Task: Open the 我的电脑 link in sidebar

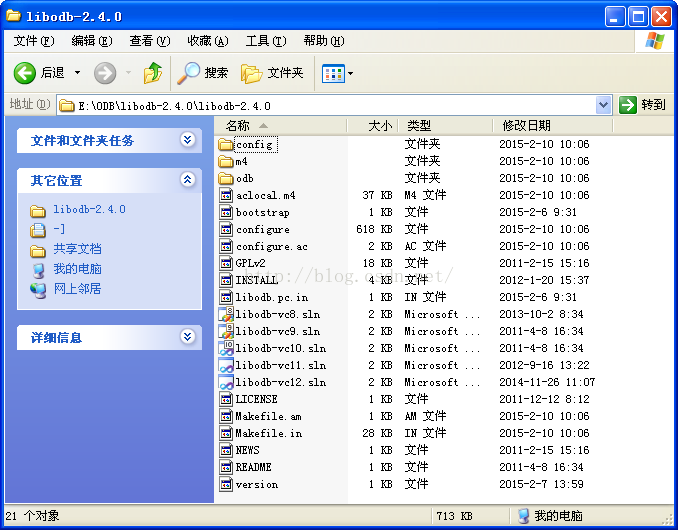Action: [x=77, y=269]
